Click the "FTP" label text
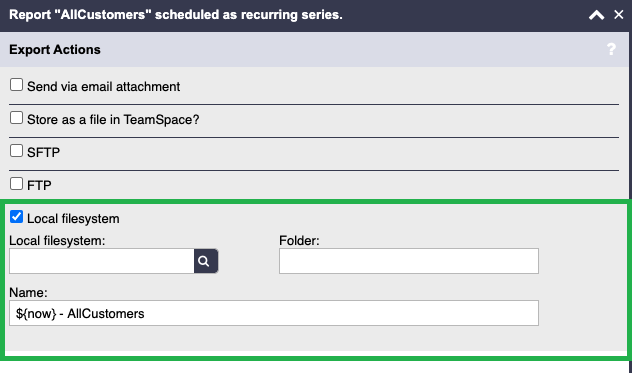Image resolution: width=632 pixels, height=373 pixels. [39, 185]
